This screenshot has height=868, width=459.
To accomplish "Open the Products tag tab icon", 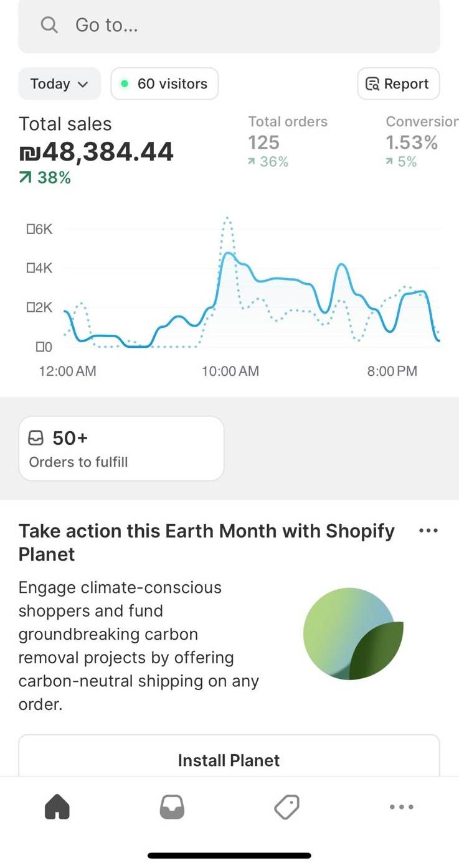I will (x=286, y=807).
